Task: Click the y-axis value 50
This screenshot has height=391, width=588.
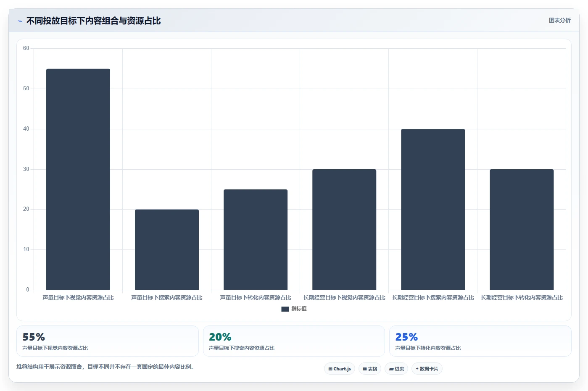Action: point(26,89)
